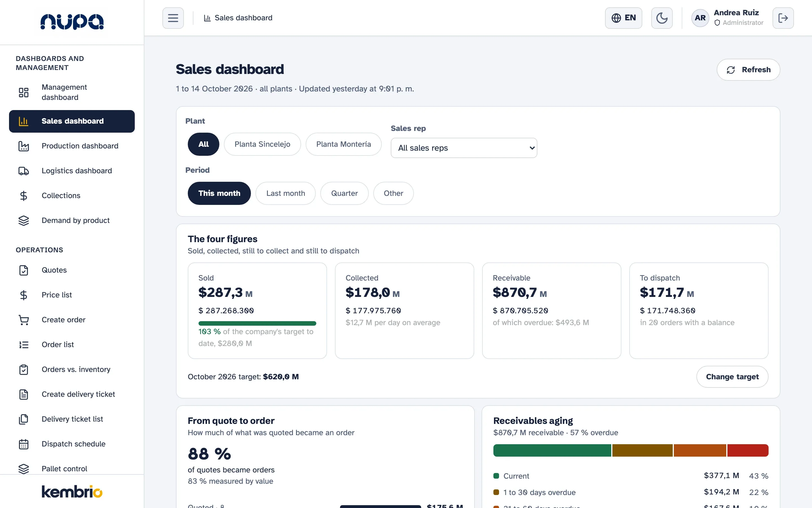Click the Sales dashboard breadcrumb in header
Viewport: 812px width, 508px height.
click(238, 18)
